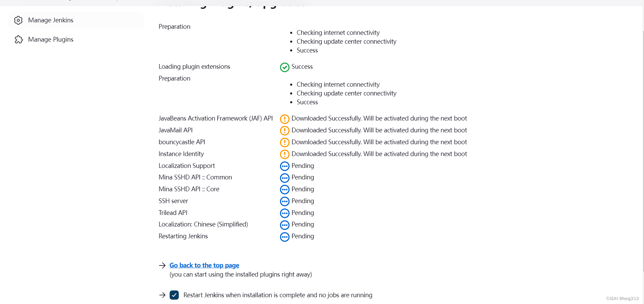Select the Instance Identity plugin name
This screenshot has width=644, height=304.
click(181, 154)
